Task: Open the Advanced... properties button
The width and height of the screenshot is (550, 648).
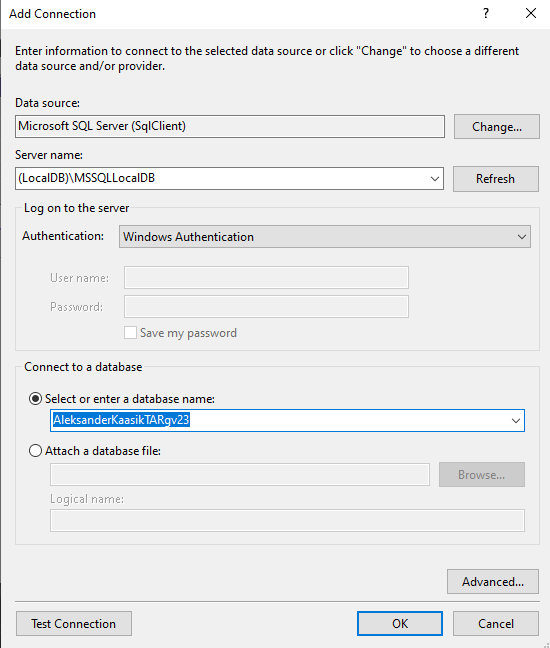Action: [x=493, y=581]
